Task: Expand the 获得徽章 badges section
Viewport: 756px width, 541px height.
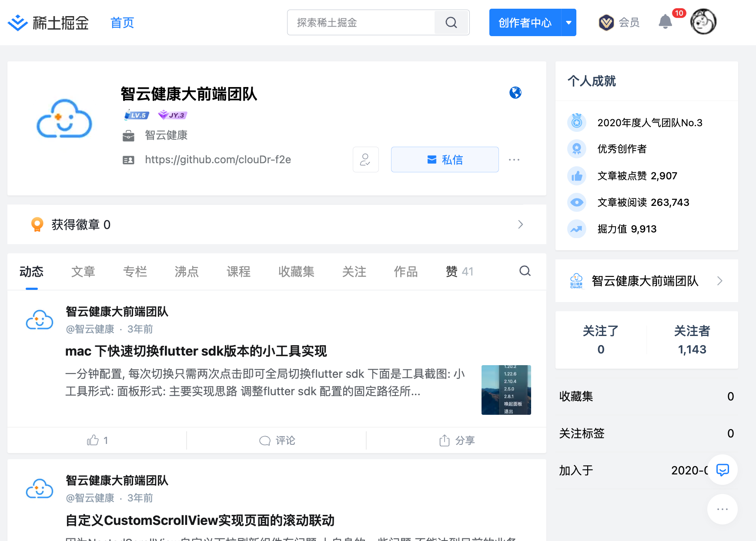Action: tap(520, 224)
